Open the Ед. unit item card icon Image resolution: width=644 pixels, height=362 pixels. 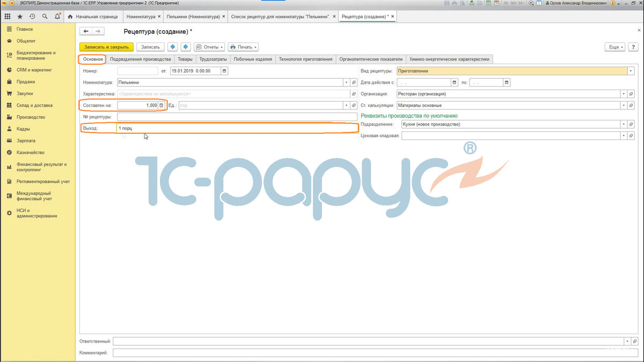(354, 106)
